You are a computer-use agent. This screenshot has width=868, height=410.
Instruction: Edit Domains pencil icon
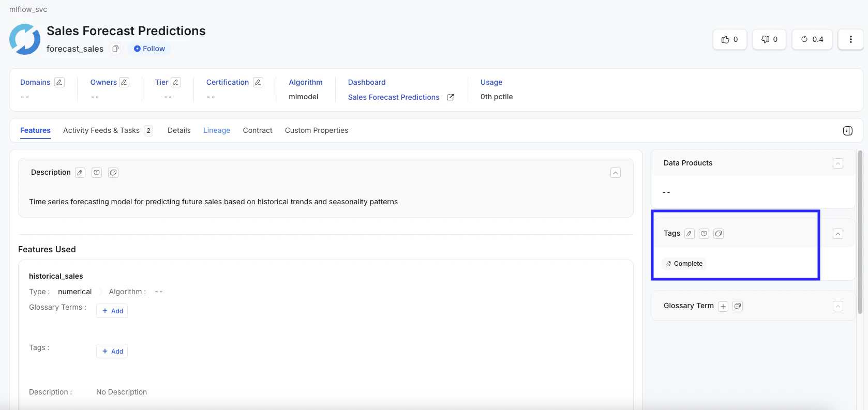[x=59, y=82]
